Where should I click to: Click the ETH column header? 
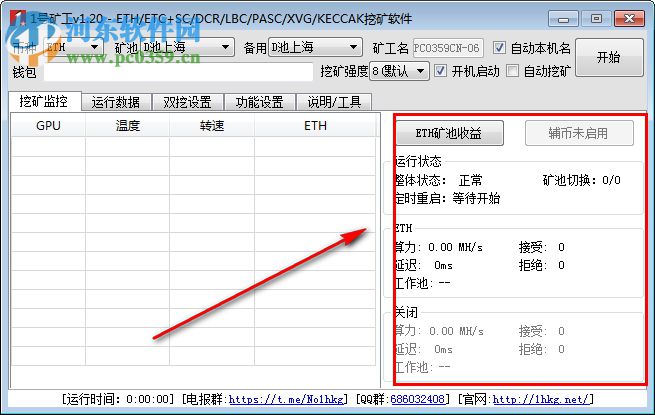point(315,125)
